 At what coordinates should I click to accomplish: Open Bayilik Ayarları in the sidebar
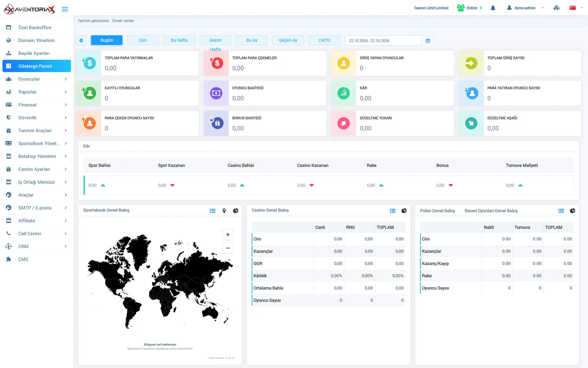coord(37,53)
